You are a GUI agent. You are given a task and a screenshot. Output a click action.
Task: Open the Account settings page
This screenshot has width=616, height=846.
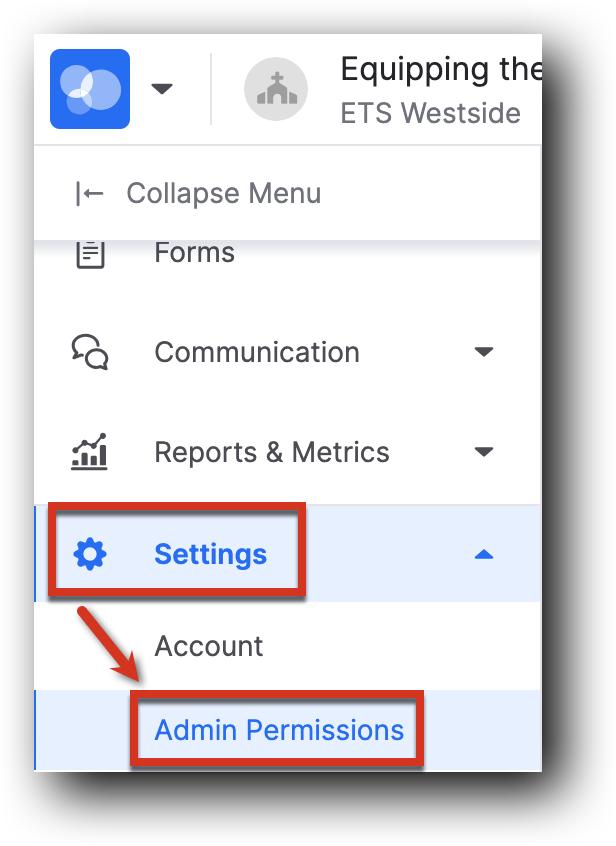click(208, 646)
